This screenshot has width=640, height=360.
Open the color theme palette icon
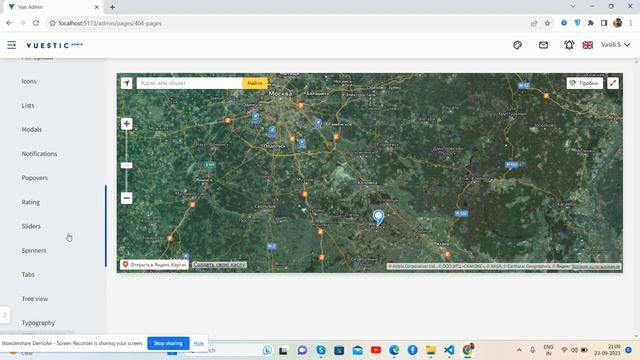pyautogui.click(x=517, y=45)
